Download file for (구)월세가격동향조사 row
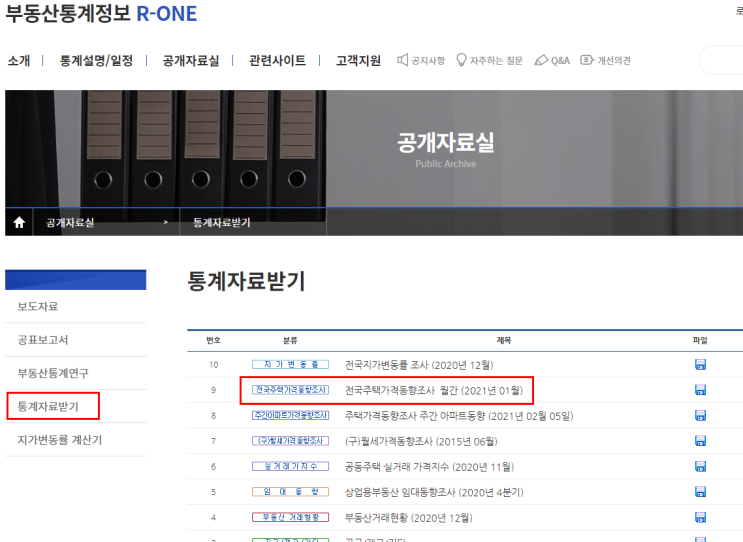This screenshot has height=542, width=743. pos(700,441)
